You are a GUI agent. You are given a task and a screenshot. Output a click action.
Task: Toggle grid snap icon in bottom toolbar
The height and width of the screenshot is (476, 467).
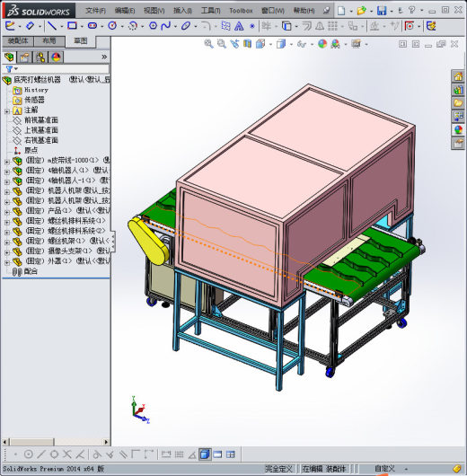(x=179, y=454)
